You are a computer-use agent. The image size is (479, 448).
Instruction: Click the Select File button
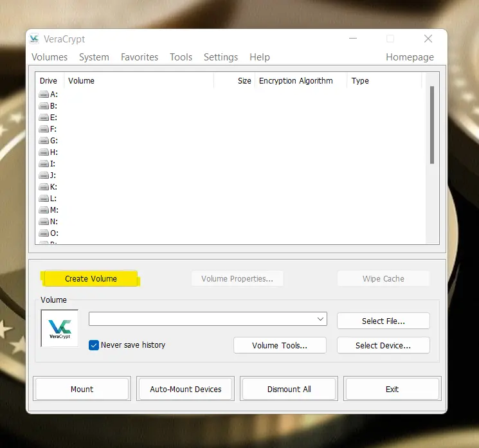[x=383, y=321]
